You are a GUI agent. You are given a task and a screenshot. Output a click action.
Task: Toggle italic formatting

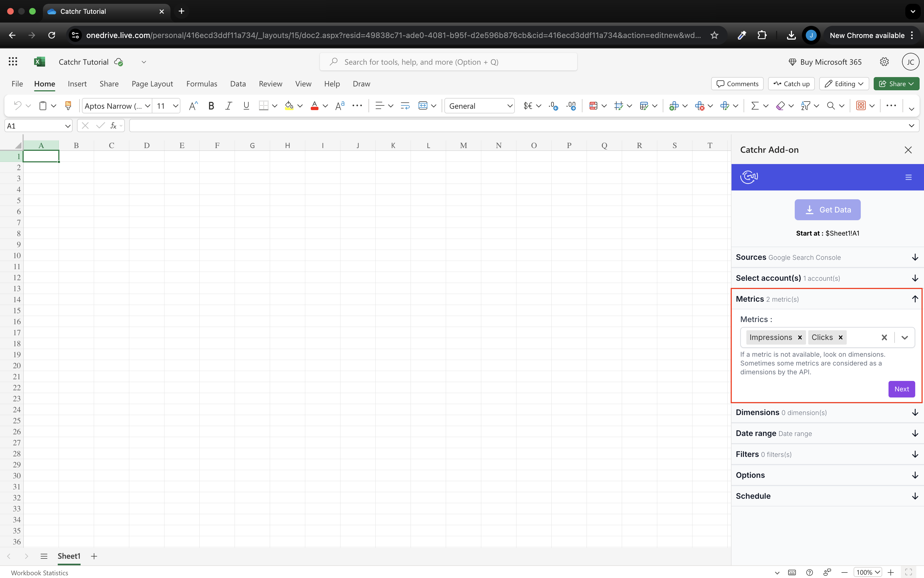coord(229,106)
